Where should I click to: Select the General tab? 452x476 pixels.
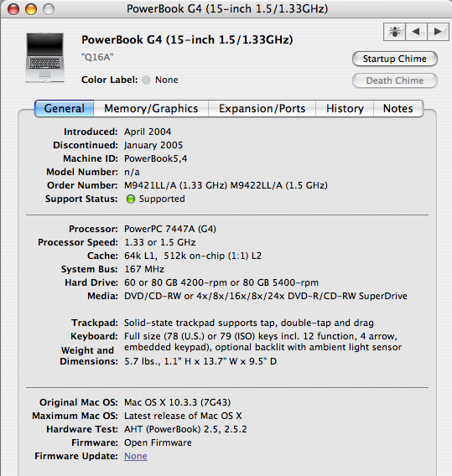(x=64, y=109)
